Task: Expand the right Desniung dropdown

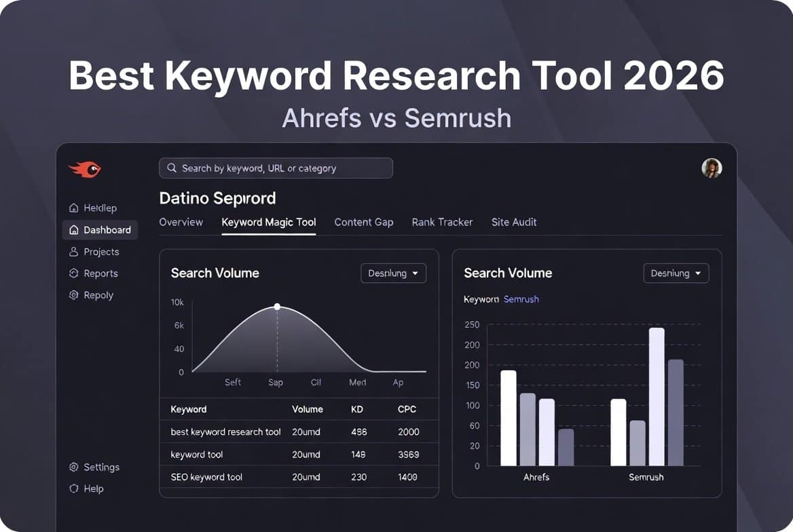Action: pos(676,273)
